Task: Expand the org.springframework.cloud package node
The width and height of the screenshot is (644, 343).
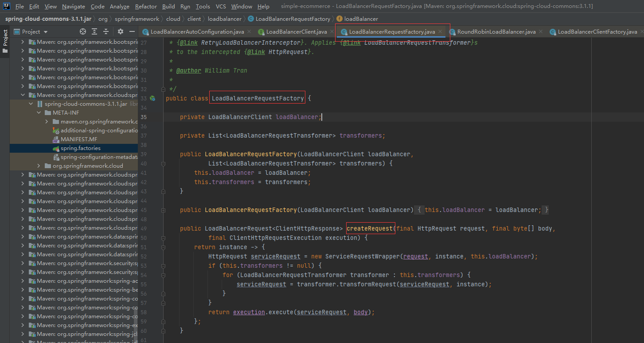Action: 39,166
